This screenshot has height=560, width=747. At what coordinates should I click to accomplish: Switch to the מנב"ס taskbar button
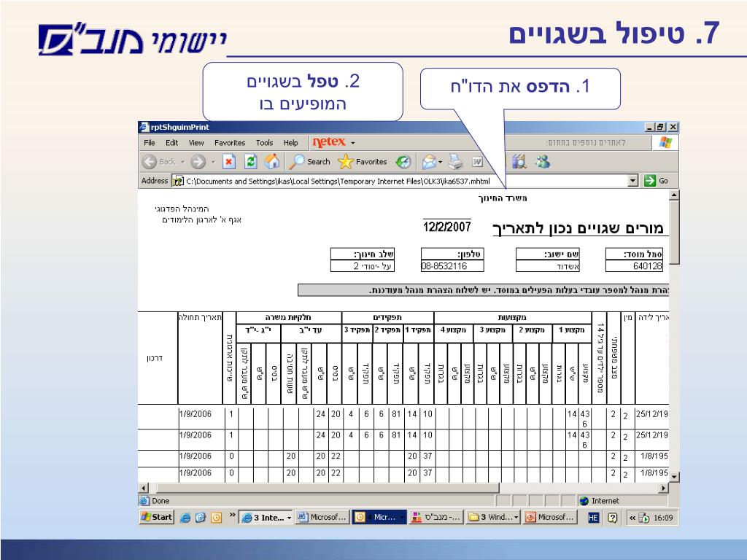(436, 517)
